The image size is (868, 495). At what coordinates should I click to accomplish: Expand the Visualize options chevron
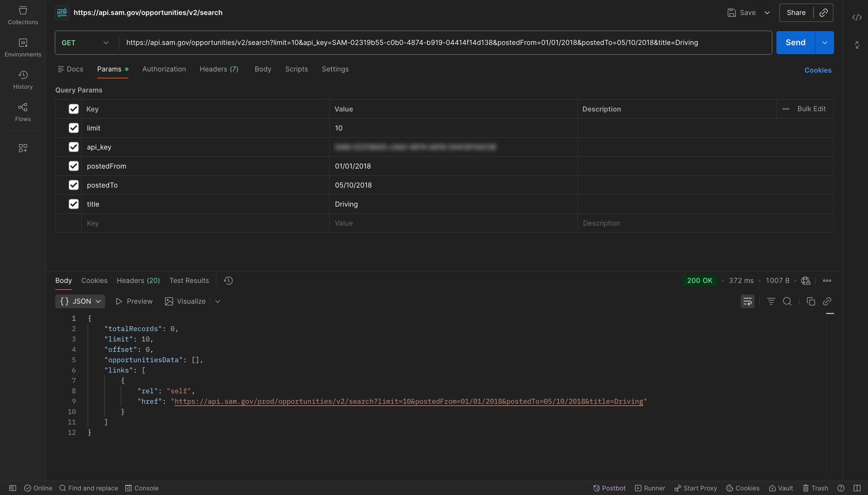(218, 301)
